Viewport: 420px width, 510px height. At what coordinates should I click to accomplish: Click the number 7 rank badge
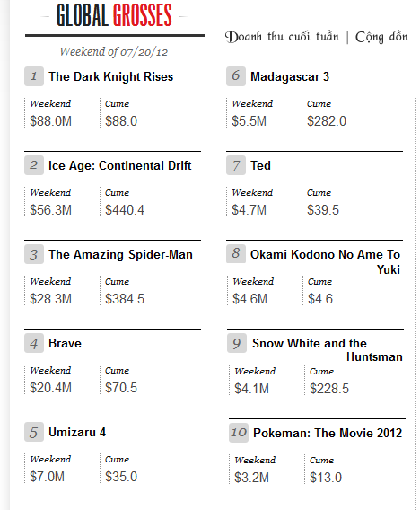click(236, 165)
